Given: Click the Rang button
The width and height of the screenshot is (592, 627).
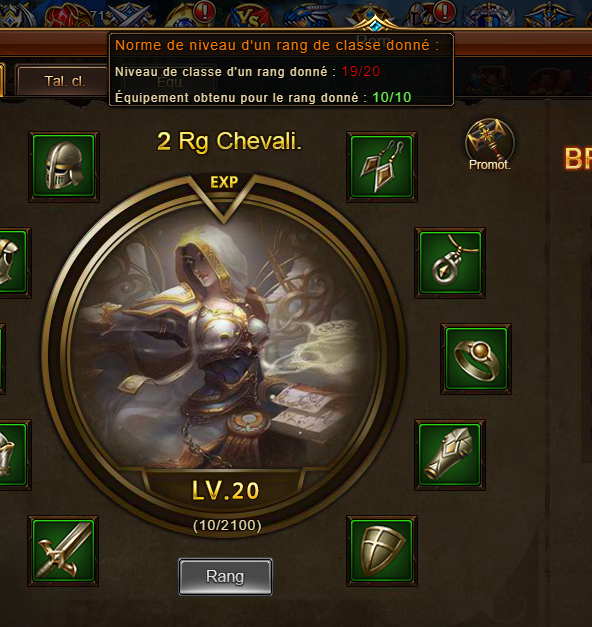Looking at the screenshot, I should tap(225, 577).
